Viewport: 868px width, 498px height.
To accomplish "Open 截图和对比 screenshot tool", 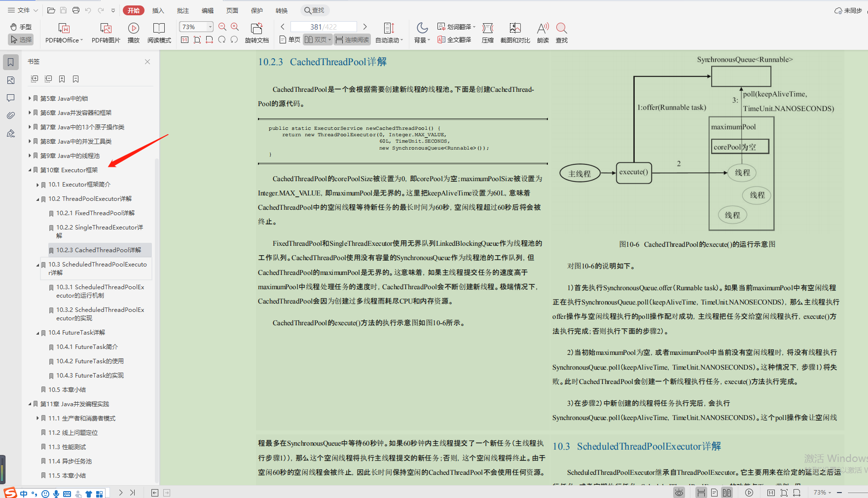I will pyautogui.click(x=515, y=33).
